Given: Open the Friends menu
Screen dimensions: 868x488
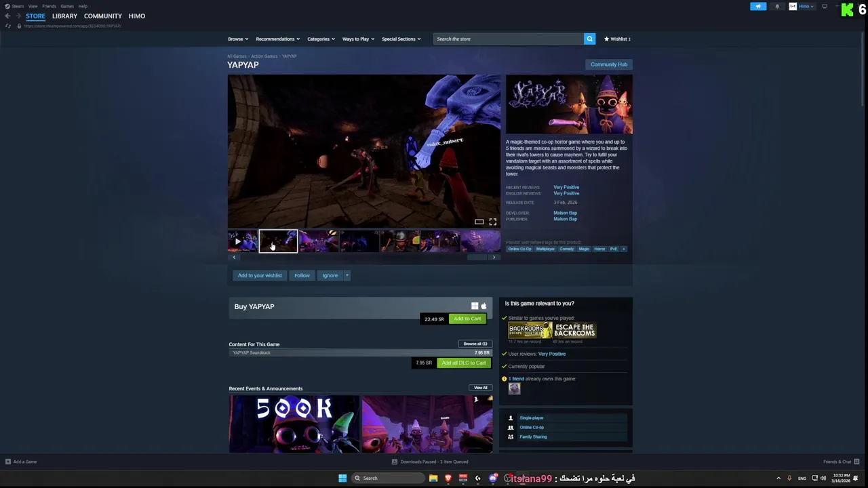Looking at the screenshot, I should click(x=49, y=6).
